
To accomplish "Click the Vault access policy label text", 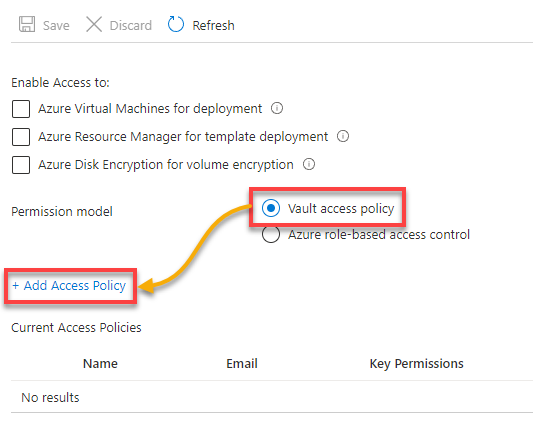I will pos(341,208).
